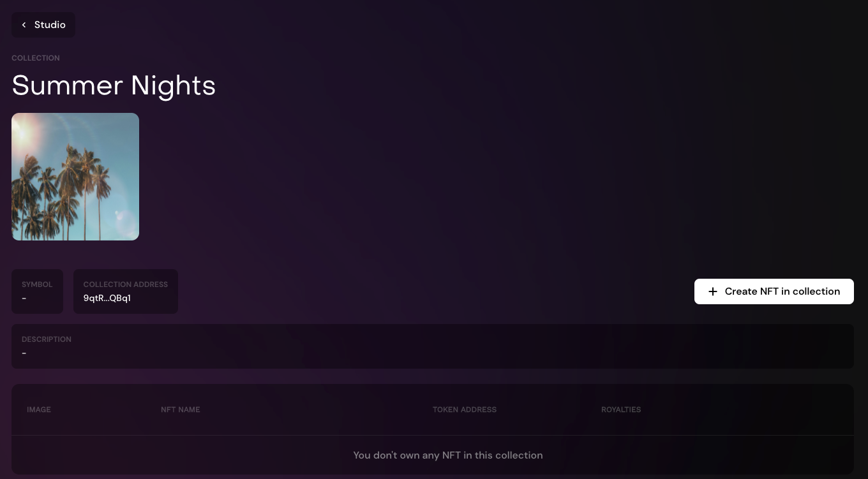Screen dimensions: 868x479
Task: Click the Summer Nights collection title
Action: click(114, 85)
